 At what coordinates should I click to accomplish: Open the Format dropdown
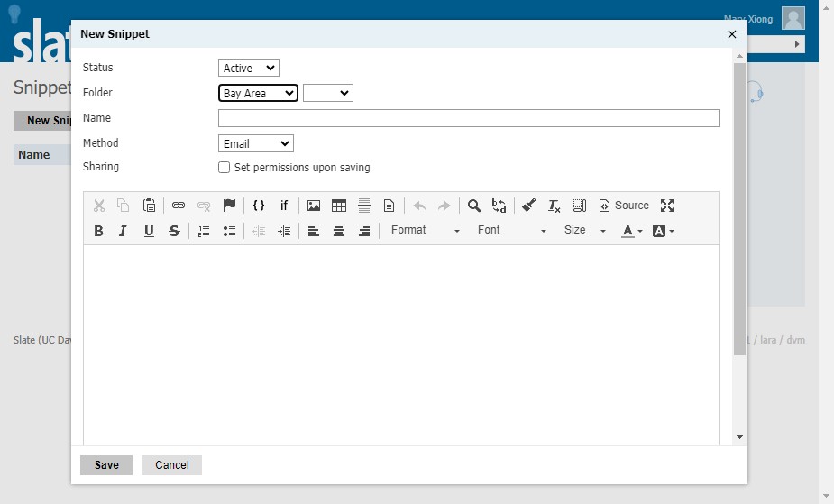pyautogui.click(x=425, y=230)
